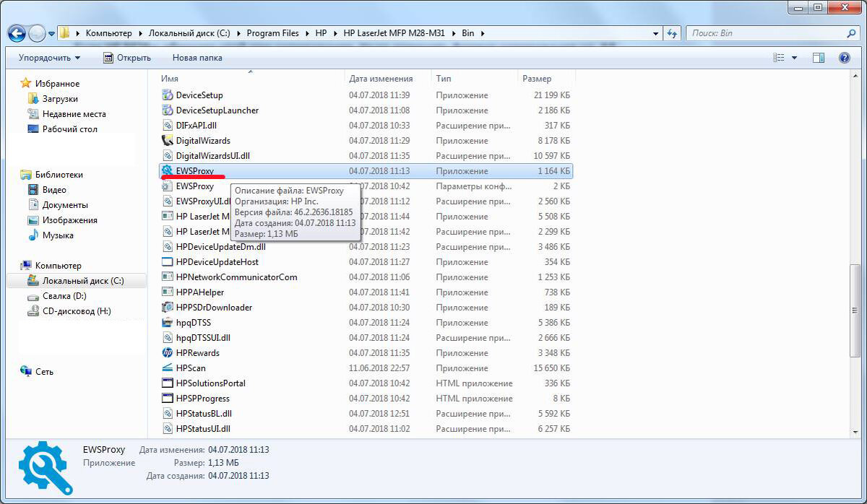Viewport: 867px width, 504px height.
Task: Select the HPScan scanner icon
Action: 167,368
